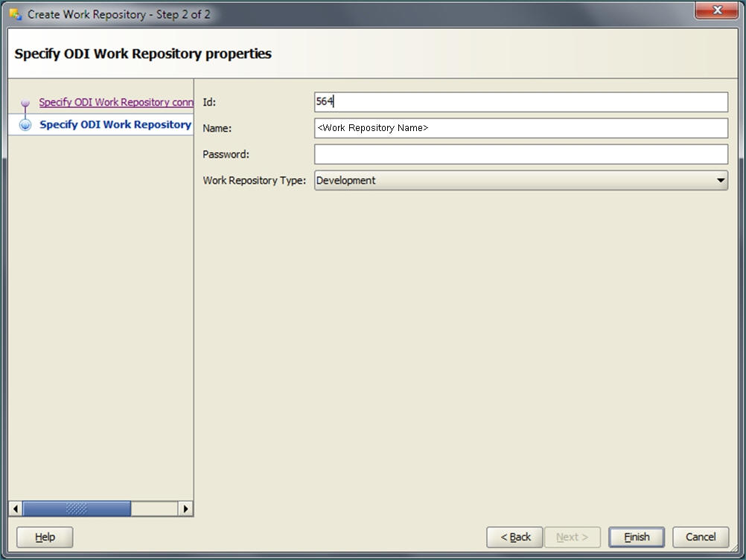Click the Password label

coord(226,154)
